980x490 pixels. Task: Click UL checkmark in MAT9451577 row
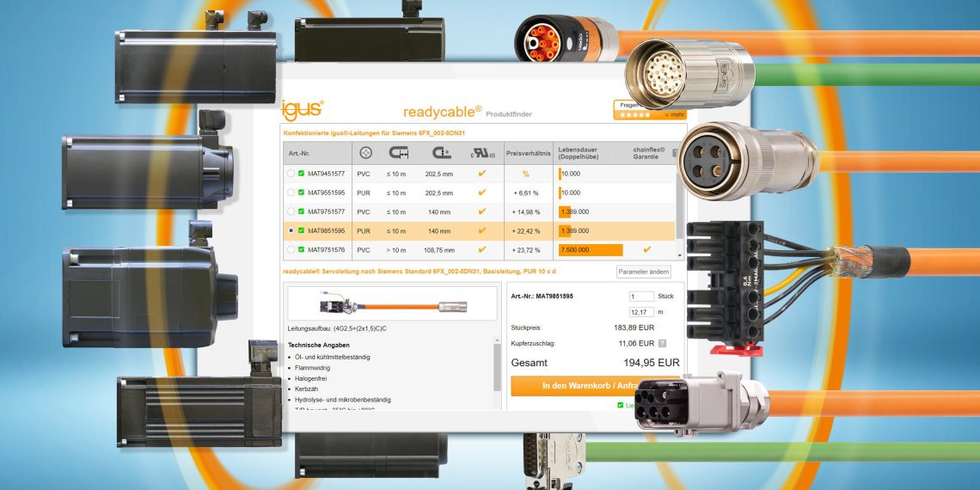482,174
